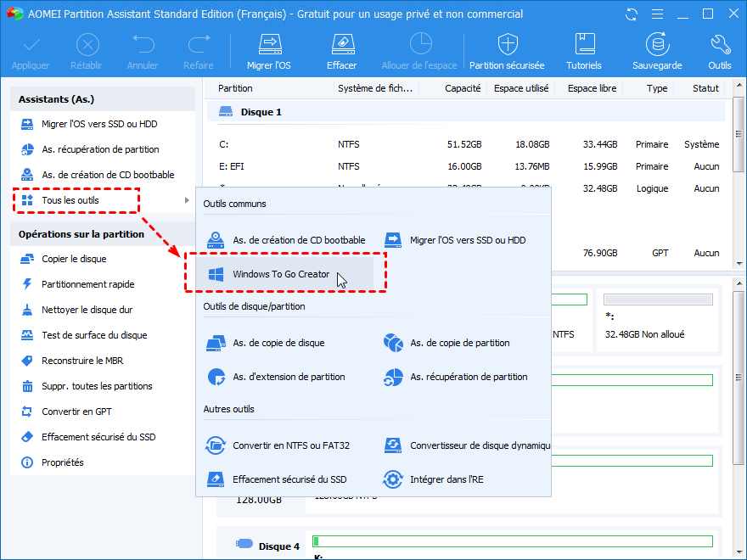Choose Convertir en NTFS ou FAT32
Image resolution: width=747 pixels, height=560 pixels.
[x=290, y=445]
